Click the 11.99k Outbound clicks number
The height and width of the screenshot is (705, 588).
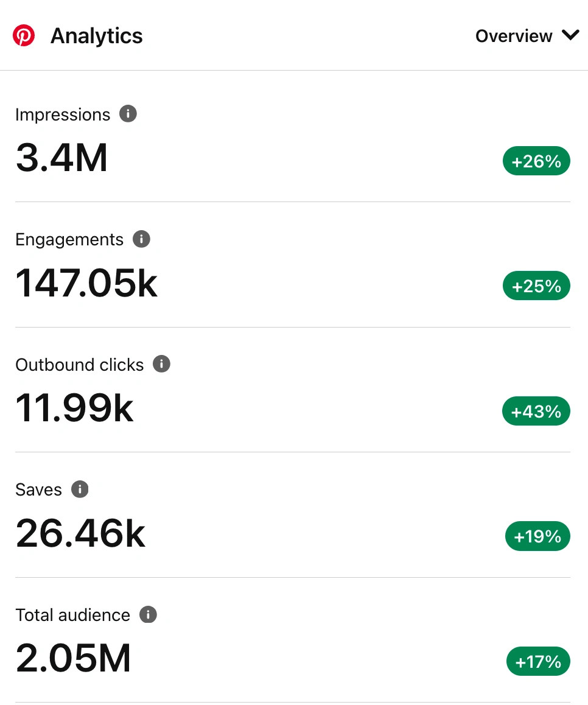point(74,408)
